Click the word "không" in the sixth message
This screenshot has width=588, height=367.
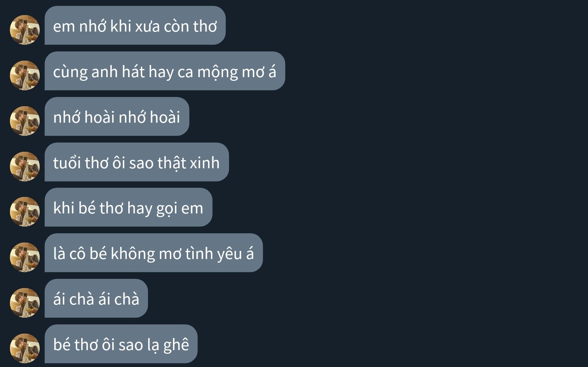133,254
